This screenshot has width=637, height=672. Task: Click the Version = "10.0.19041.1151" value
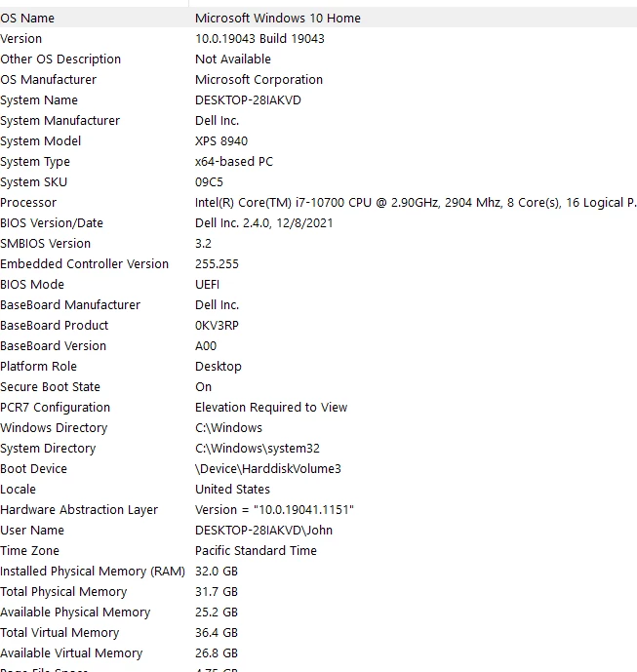(x=274, y=510)
